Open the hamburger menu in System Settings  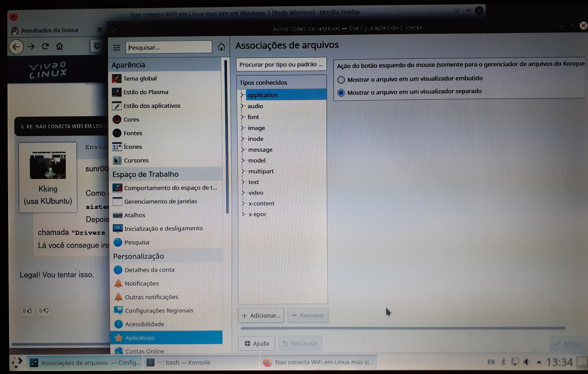pos(116,47)
